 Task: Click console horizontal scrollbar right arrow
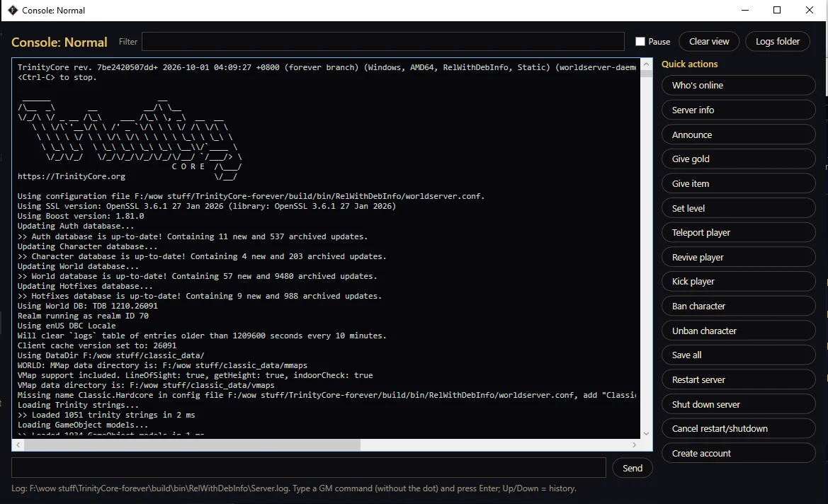[x=635, y=445]
